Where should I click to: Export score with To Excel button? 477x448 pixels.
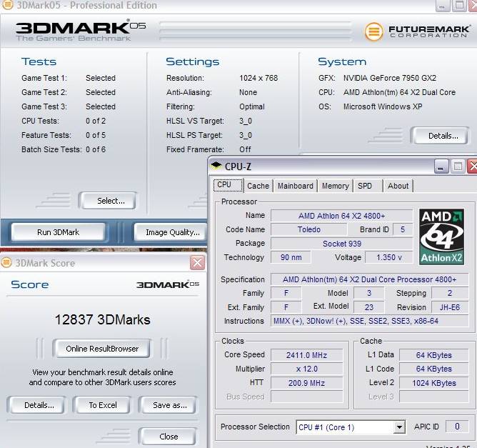[103, 405]
